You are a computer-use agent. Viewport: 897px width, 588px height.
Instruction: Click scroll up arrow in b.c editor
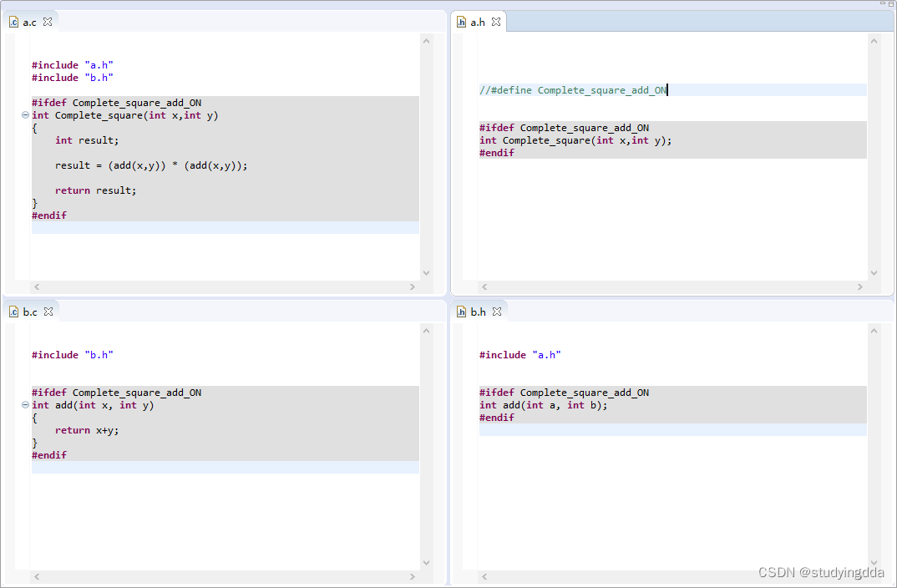(426, 332)
